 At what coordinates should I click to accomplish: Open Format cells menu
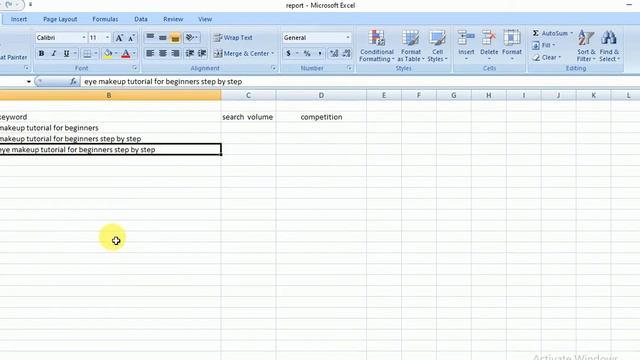point(511,46)
